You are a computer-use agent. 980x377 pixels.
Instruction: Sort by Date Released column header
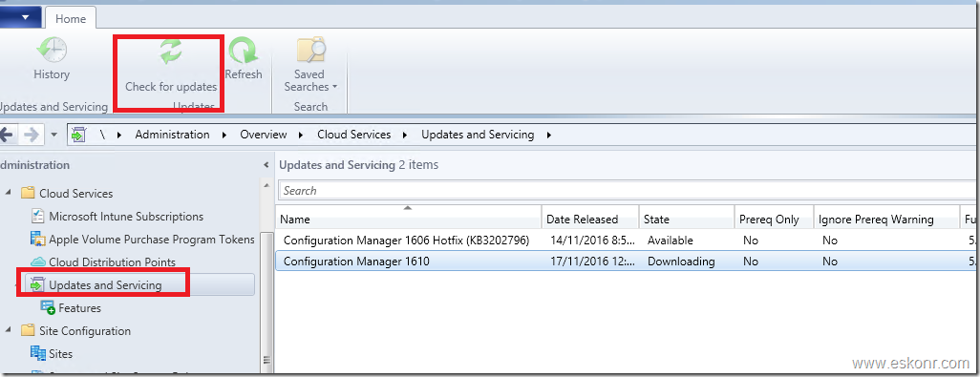(590, 220)
